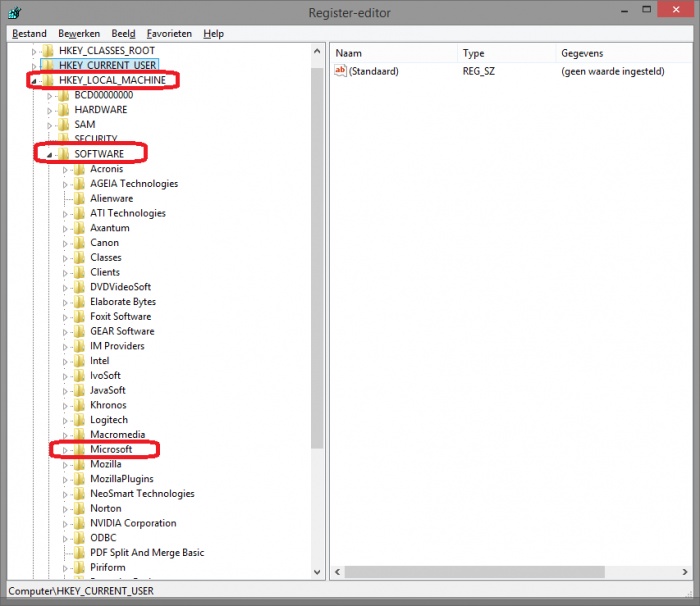Screen dimensions: 700x606
Task: Click the folder icon next to Khronos
Action: [x=79, y=405]
